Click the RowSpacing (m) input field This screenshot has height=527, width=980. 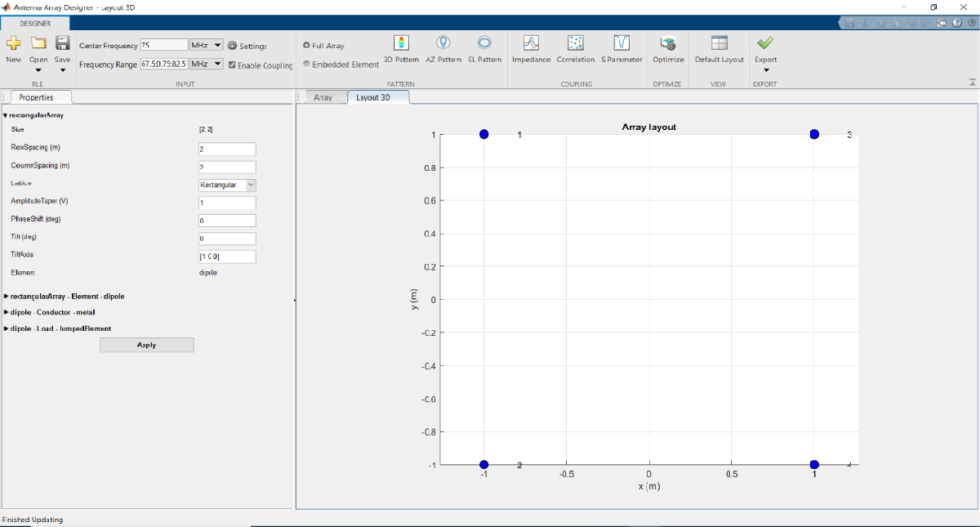tap(227, 149)
